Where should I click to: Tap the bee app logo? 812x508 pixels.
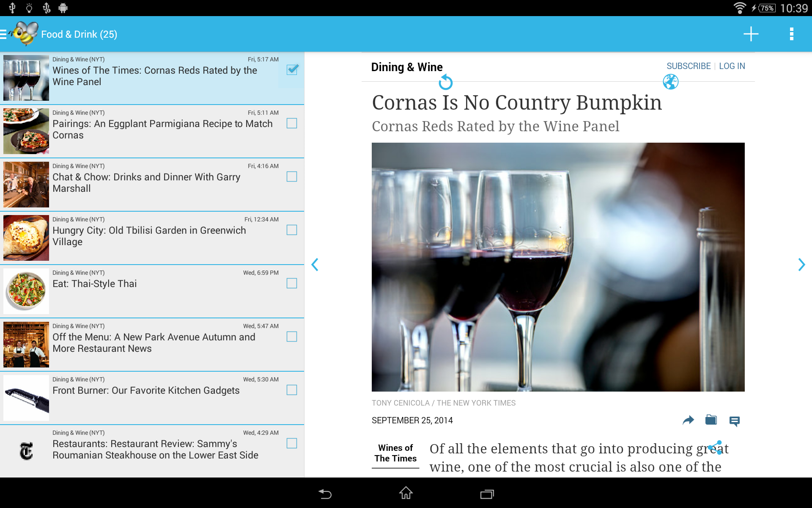(x=25, y=33)
